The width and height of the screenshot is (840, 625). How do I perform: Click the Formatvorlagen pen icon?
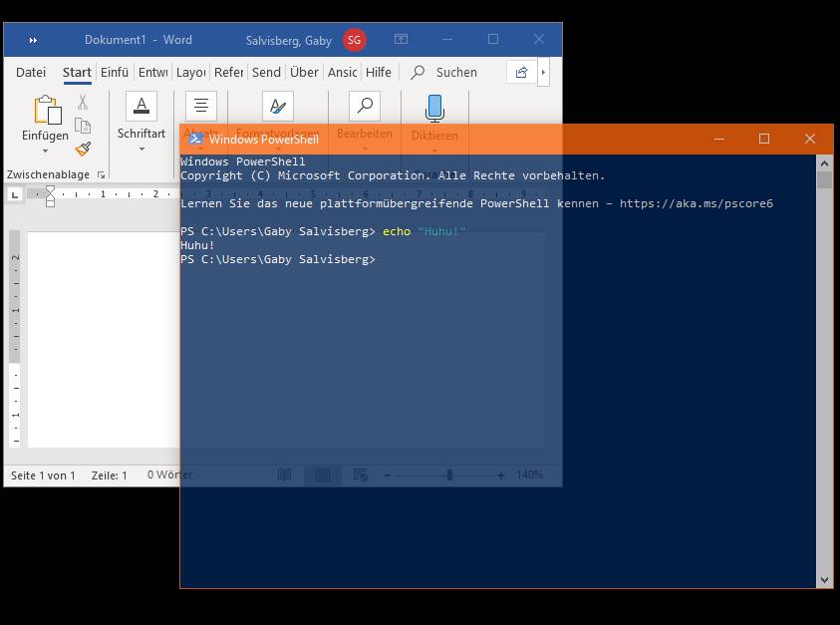[x=276, y=106]
